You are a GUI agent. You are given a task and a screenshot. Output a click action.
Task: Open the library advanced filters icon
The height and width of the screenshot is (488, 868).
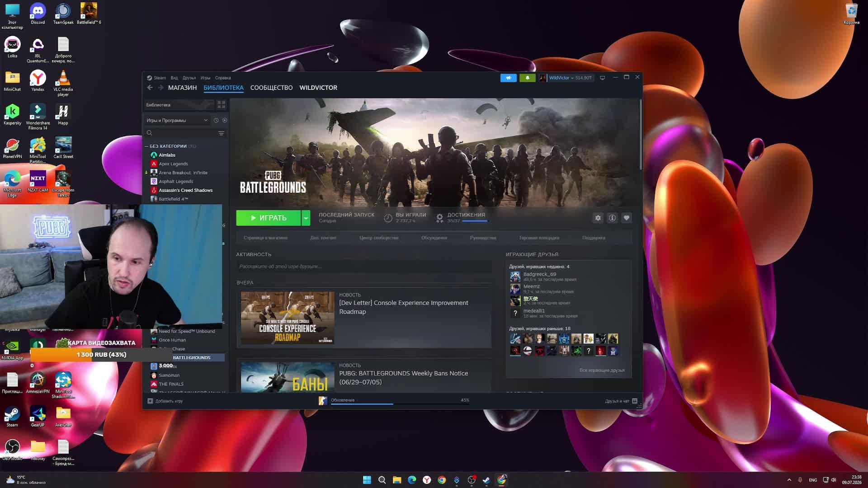(x=222, y=133)
